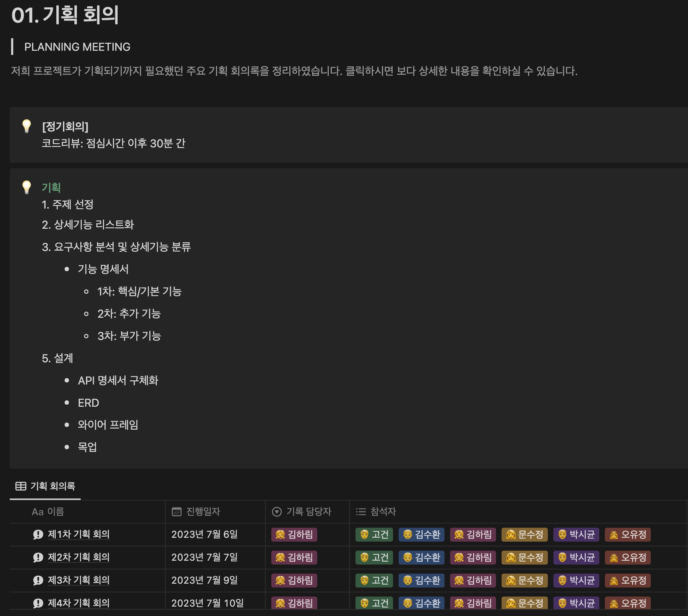
Task: Click lightbulb icon in 기획 callout
Action: (x=27, y=187)
